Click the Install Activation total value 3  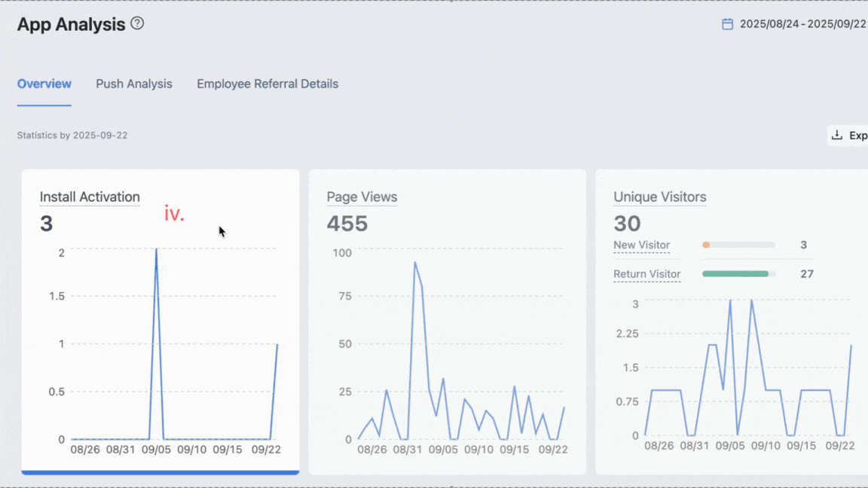pyautogui.click(x=47, y=224)
